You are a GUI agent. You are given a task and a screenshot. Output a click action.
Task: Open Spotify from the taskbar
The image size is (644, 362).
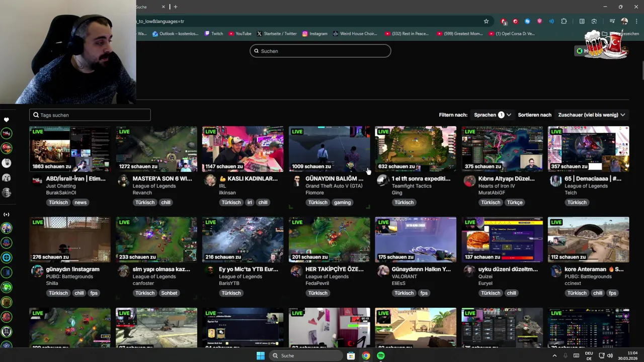point(381,355)
